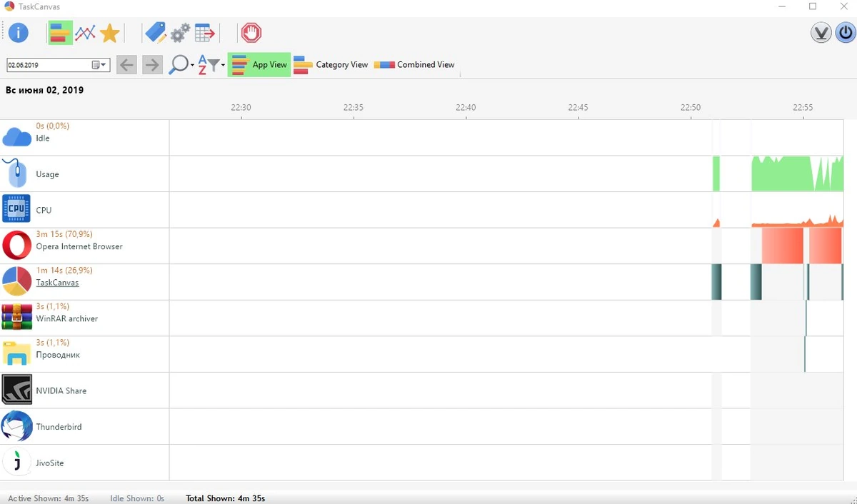Click the export table icon
This screenshot has width=857, height=504.
tap(205, 33)
